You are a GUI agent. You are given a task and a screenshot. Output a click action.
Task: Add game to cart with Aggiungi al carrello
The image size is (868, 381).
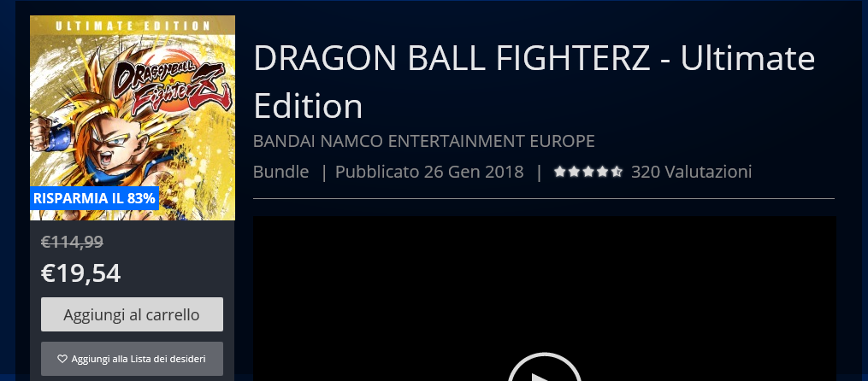(133, 314)
